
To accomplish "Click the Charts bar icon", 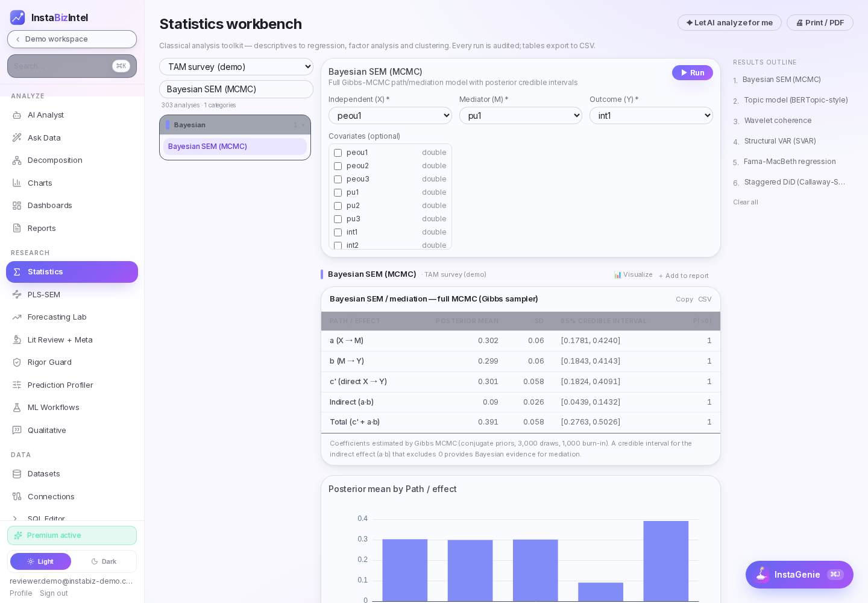I will click(17, 183).
